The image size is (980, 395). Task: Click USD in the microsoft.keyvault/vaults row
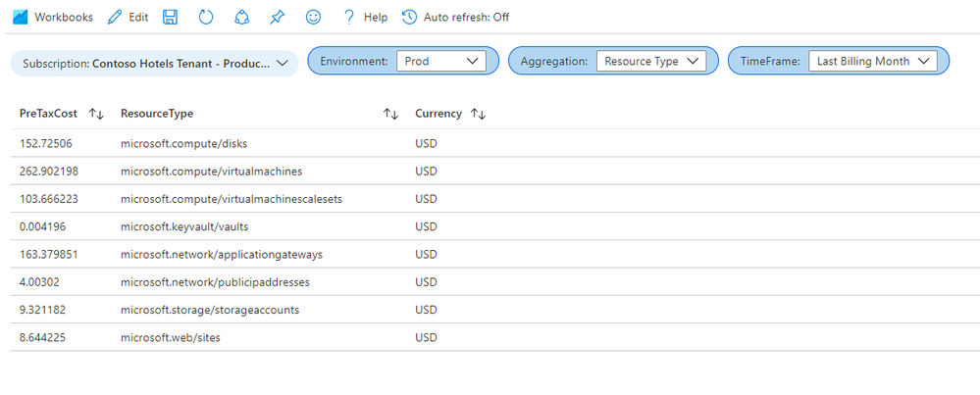[426, 226]
